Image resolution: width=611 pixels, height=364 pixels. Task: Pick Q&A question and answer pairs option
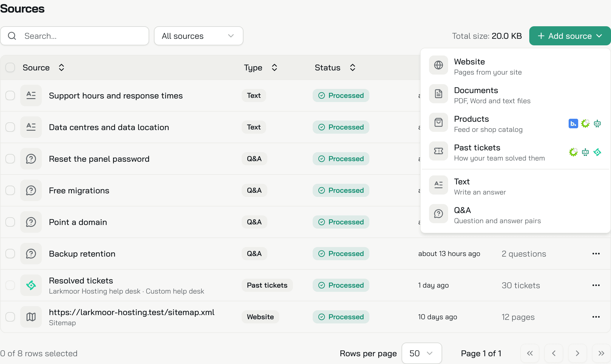coord(515,215)
